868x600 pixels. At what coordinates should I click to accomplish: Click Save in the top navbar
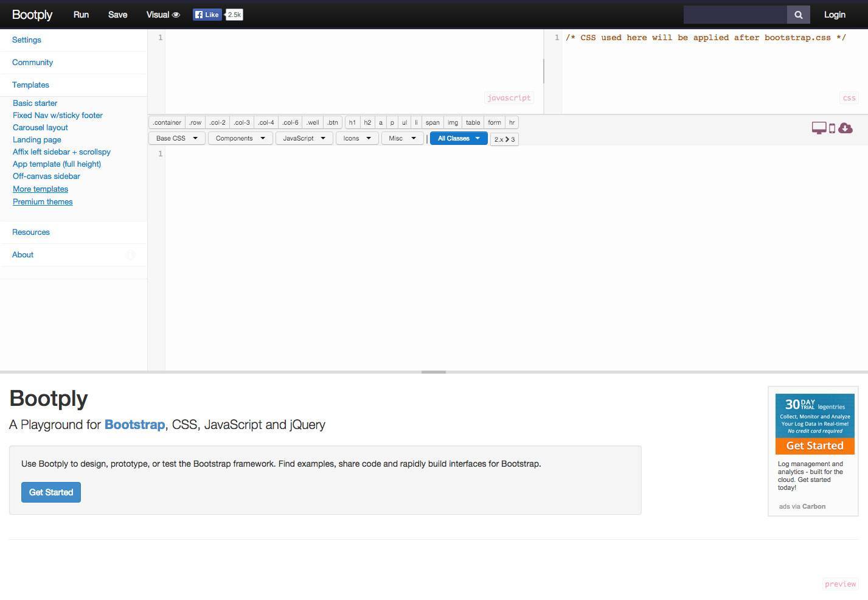pos(118,15)
